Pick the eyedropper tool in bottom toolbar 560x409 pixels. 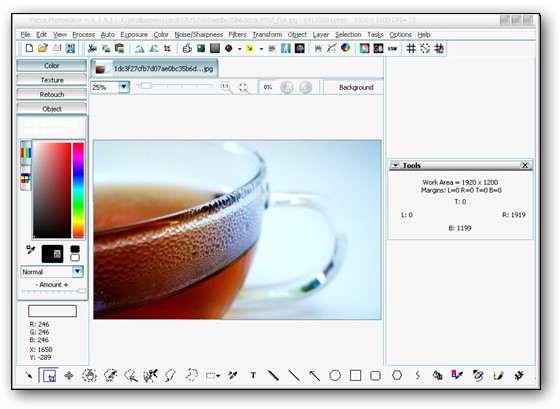[x=233, y=375]
